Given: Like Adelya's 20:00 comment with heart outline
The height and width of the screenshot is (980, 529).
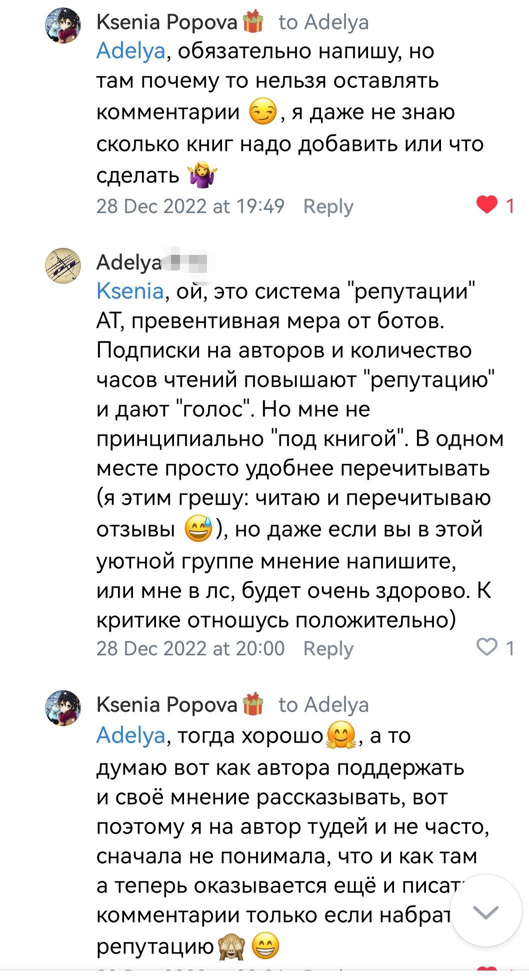Looking at the screenshot, I should tap(487, 647).
